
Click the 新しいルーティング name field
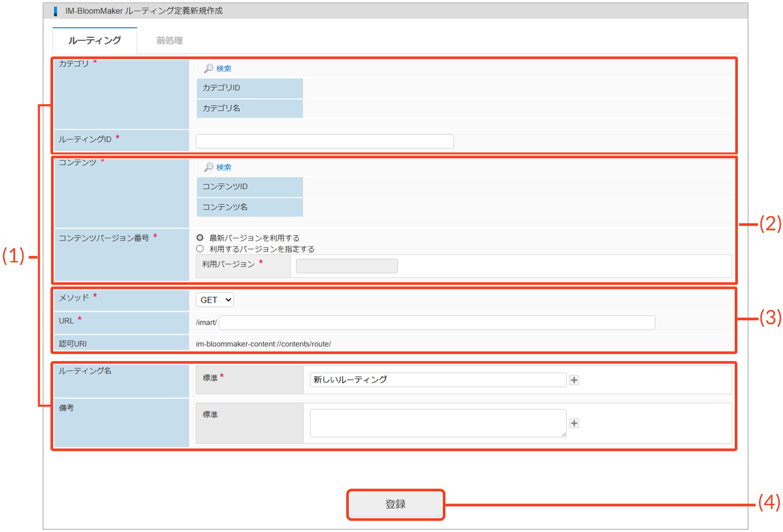click(437, 380)
